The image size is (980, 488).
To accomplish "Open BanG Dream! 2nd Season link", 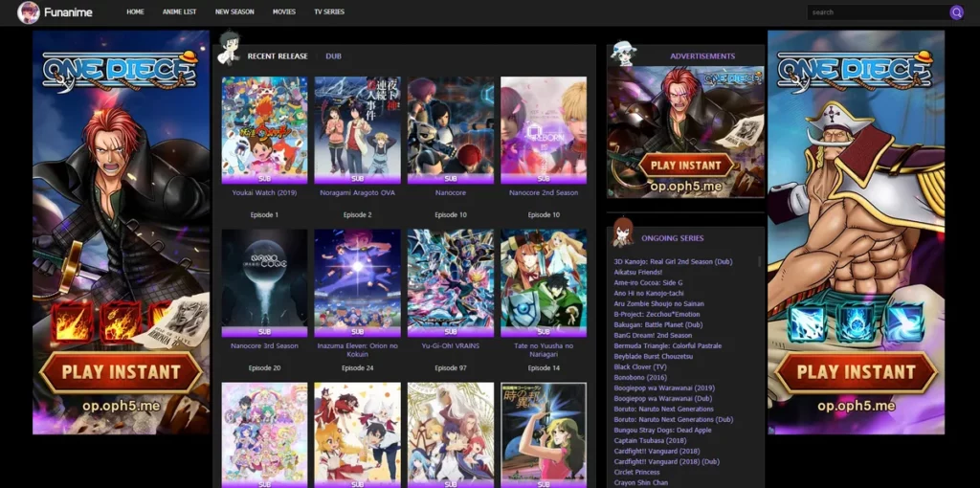I will tap(653, 336).
